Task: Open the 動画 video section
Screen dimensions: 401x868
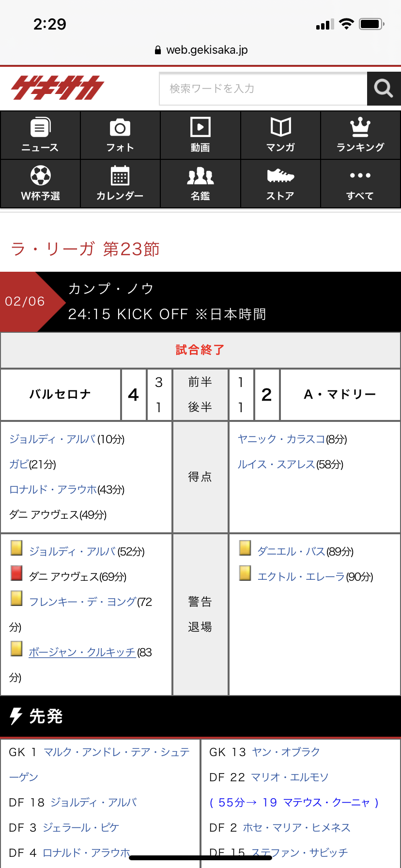Action: click(x=200, y=135)
